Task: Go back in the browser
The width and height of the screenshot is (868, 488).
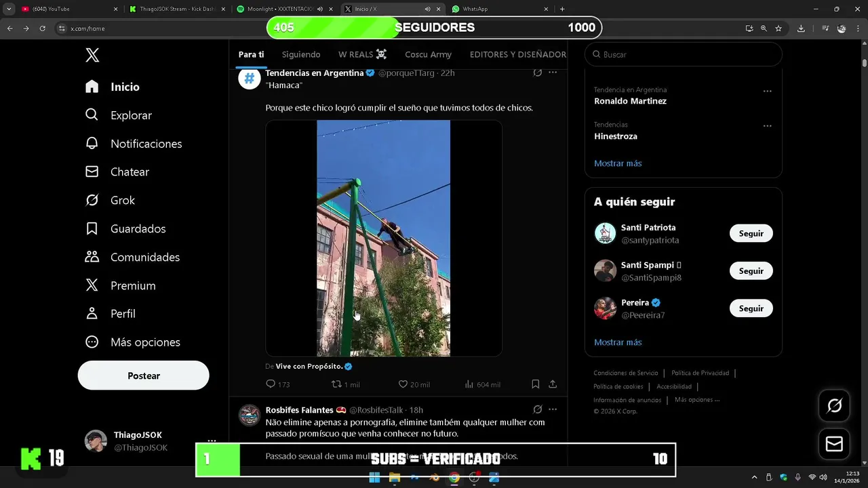Action: 10,28
